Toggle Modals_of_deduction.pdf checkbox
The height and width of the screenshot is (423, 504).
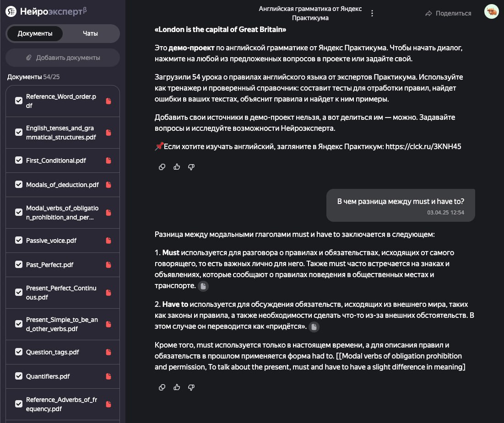19,184
